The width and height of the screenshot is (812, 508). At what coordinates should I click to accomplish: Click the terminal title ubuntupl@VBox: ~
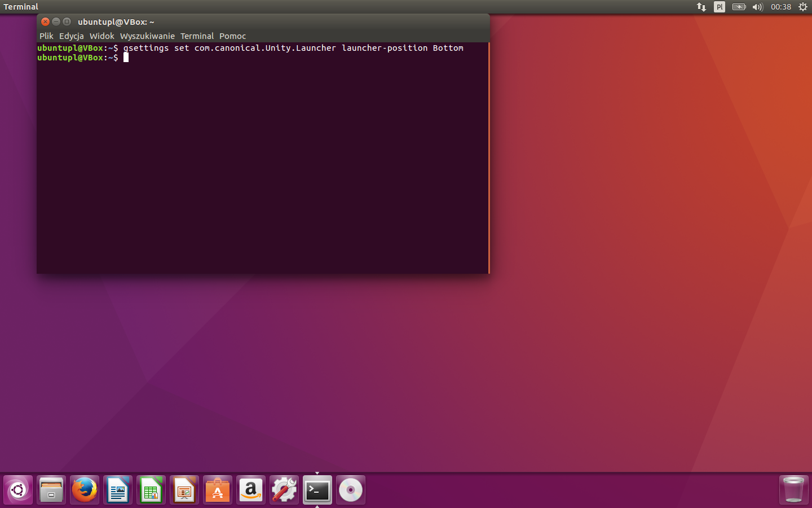point(116,22)
